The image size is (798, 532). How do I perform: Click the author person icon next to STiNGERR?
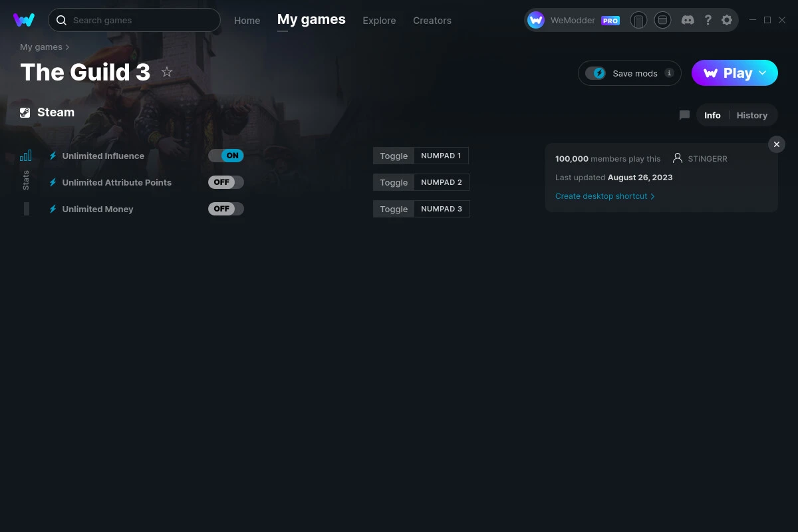click(678, 158)
